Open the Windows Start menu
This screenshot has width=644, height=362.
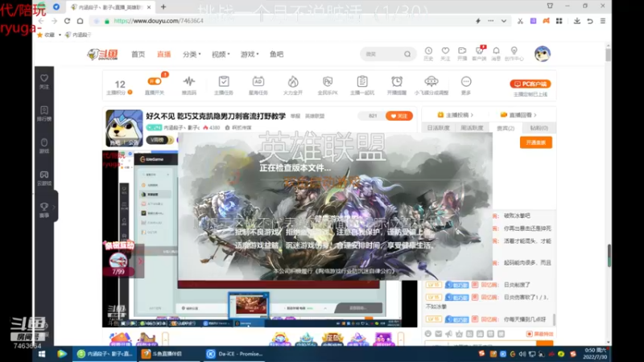[42, 354]
